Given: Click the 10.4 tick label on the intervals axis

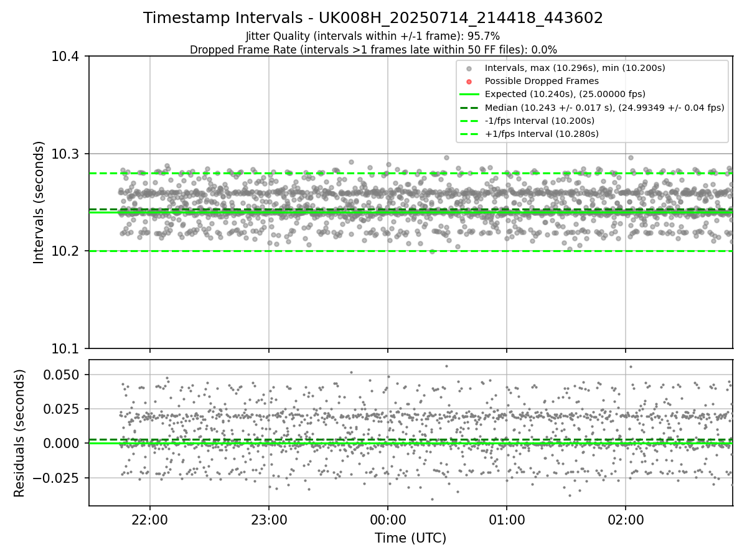Looking at the screenshot, I should (66, 57).
